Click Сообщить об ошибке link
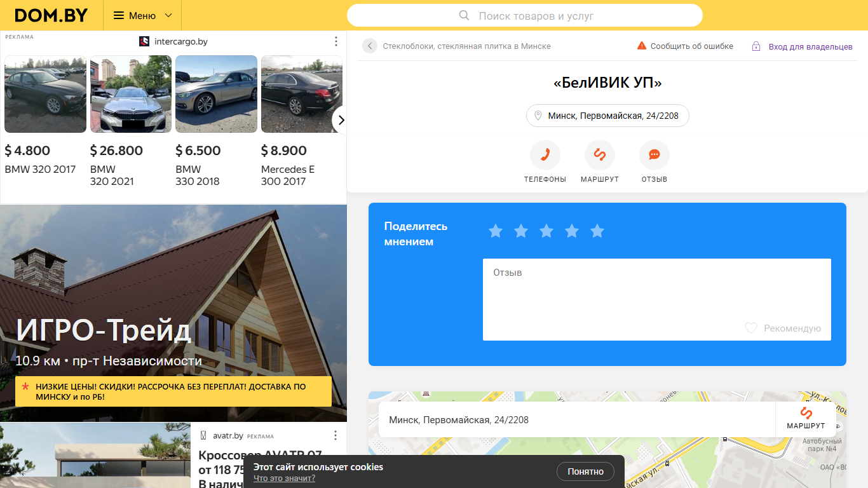Screen dimensions: 868x488 pyautogui.click(x=691, y=46)
